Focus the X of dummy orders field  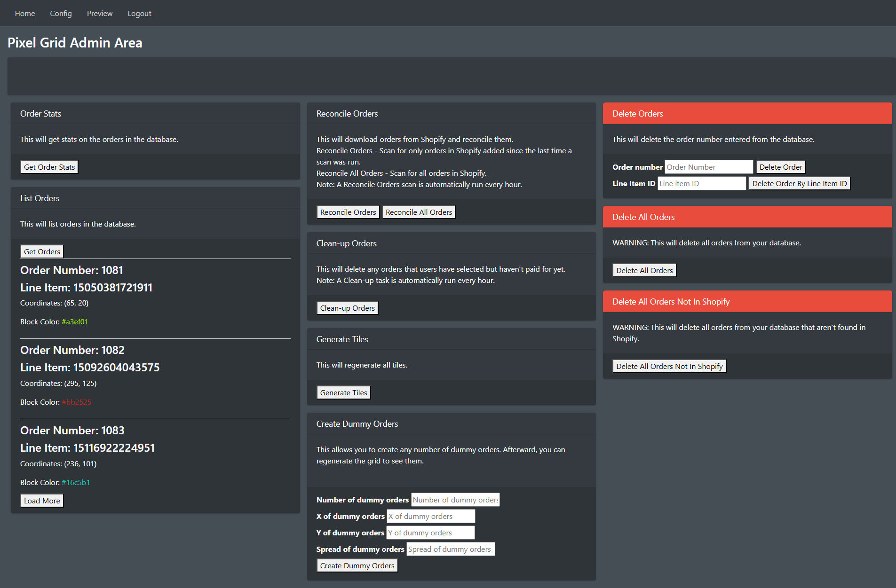[431, 516]
